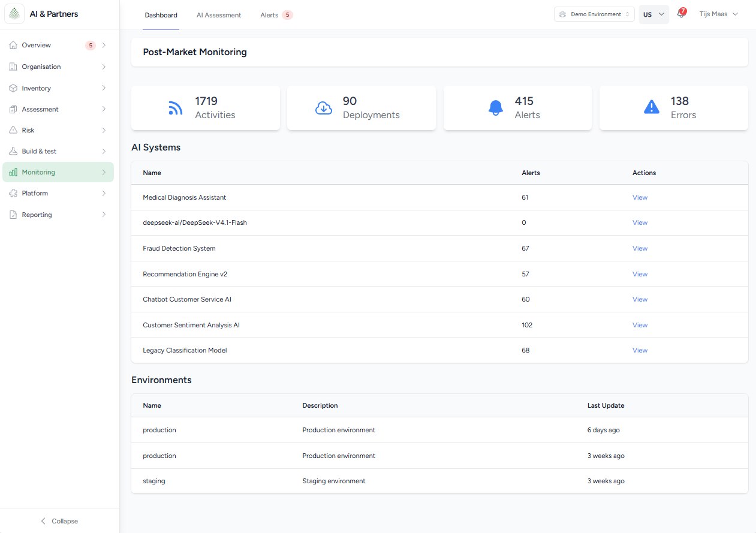Click the alert count 102

527,325
